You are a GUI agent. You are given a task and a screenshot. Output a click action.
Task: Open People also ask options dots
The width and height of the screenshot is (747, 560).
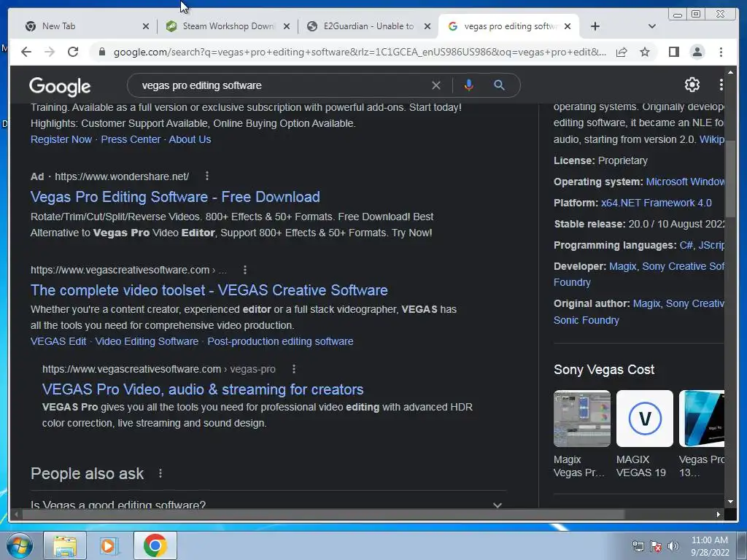[x=160, y=473]
